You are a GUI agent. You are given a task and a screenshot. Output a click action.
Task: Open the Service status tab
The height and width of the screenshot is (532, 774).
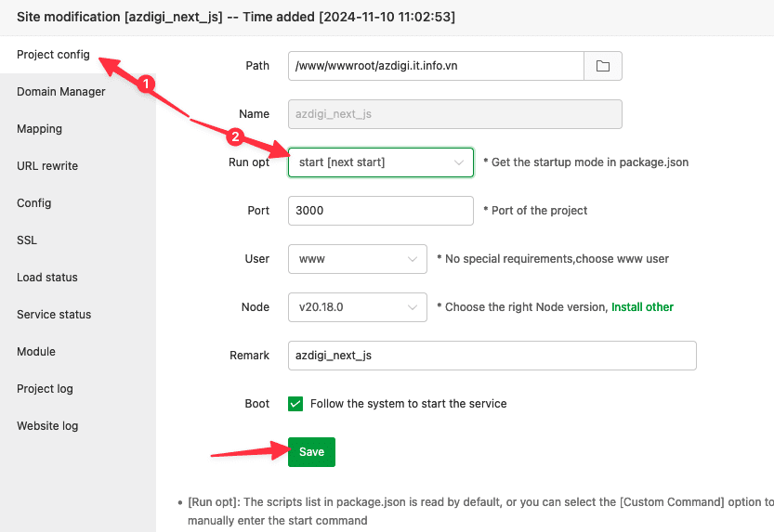[x=54, y=315]
